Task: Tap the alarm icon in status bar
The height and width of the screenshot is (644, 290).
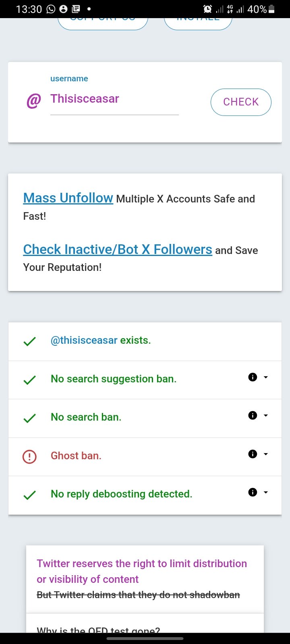Action: pyautogui.click(x=207, y=9)
